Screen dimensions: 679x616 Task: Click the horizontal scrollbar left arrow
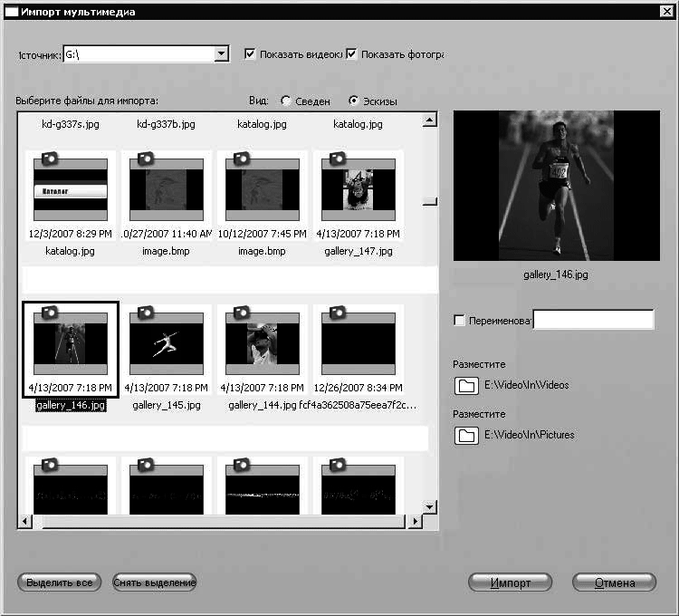[x=25, y=521]
